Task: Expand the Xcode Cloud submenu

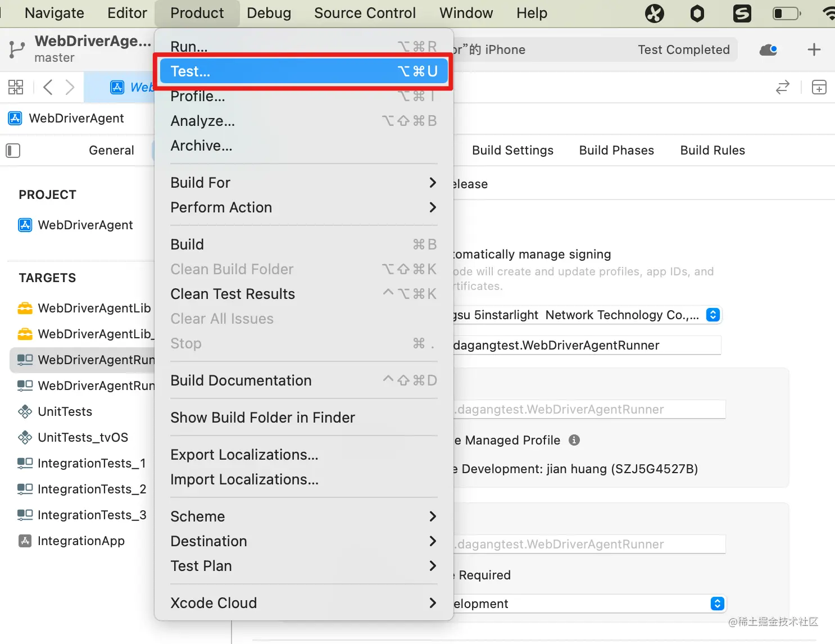Action: (x=303, y=603)
